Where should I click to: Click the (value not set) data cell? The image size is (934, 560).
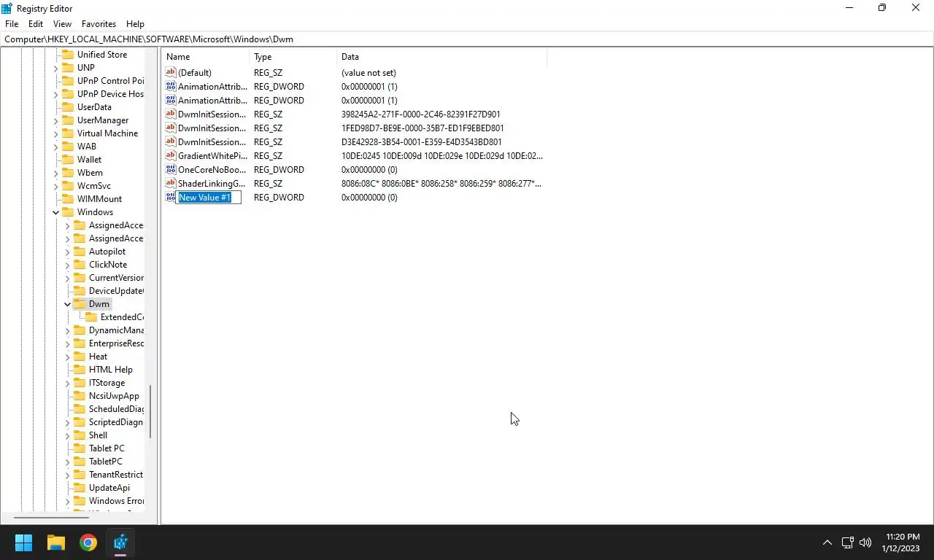(368, 72)
